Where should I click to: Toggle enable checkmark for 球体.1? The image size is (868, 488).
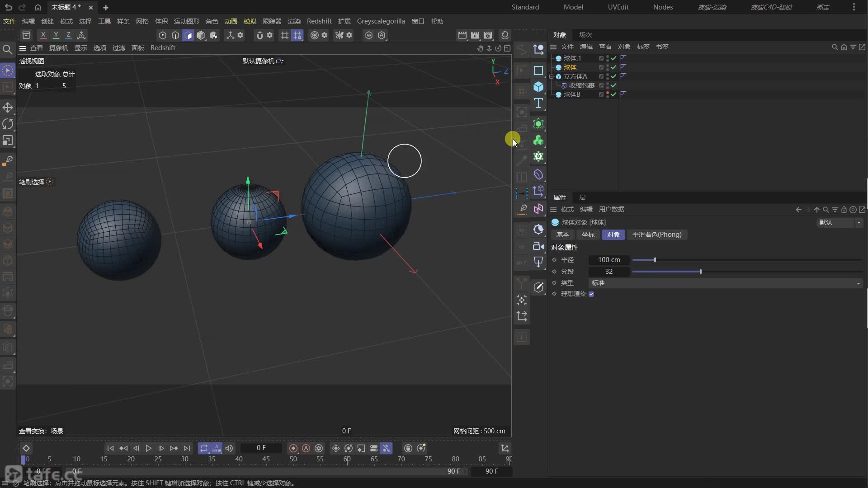[613, 58]
